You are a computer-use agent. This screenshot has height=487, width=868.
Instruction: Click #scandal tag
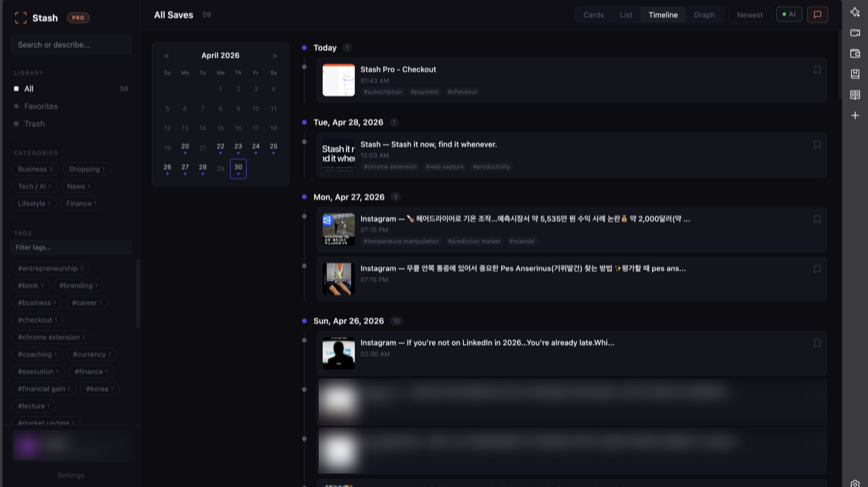[x=522, y=241]
